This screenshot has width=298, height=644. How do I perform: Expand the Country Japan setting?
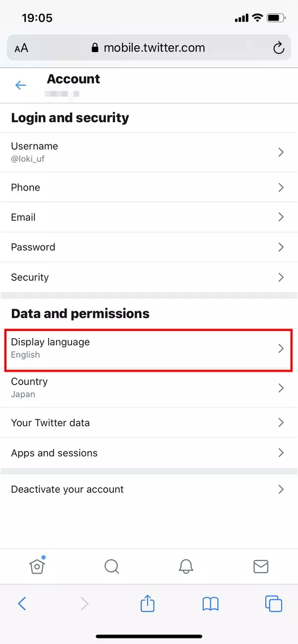[148, 387]
